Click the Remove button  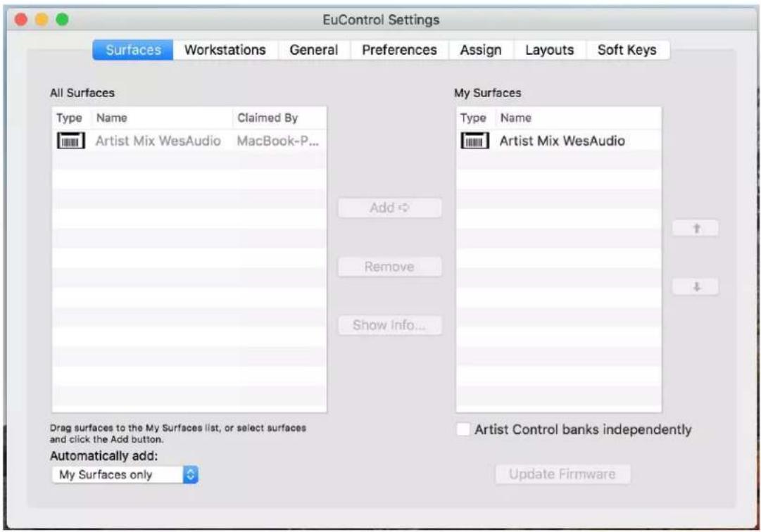click(x=390, y=267)
